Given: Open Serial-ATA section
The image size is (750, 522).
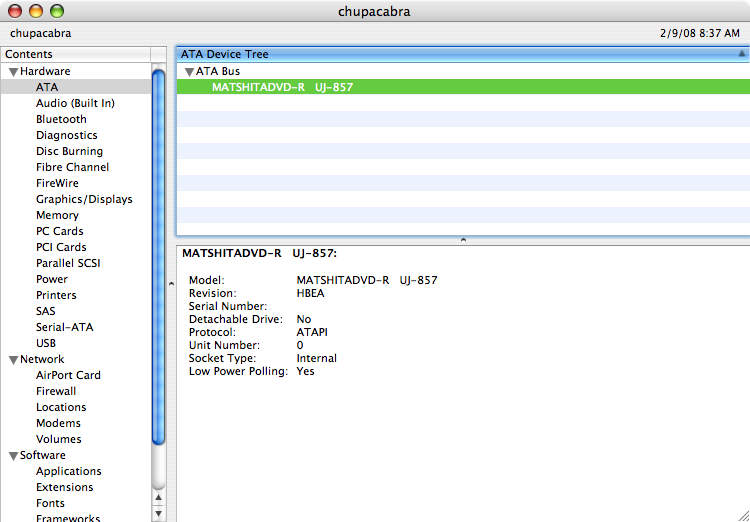Looking at the screenshot, I should coord(65,327).
